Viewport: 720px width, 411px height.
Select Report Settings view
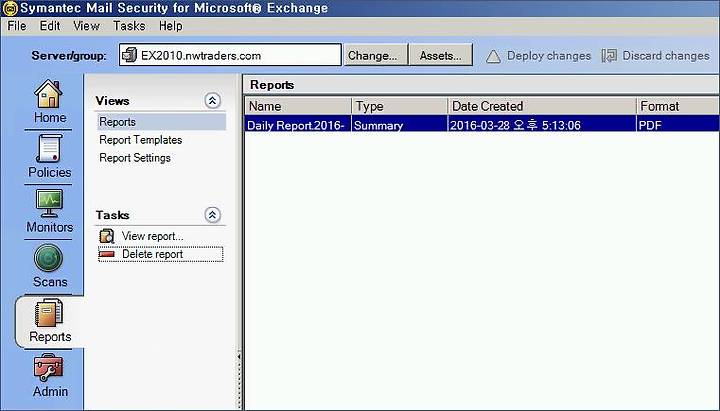point(135,158)
